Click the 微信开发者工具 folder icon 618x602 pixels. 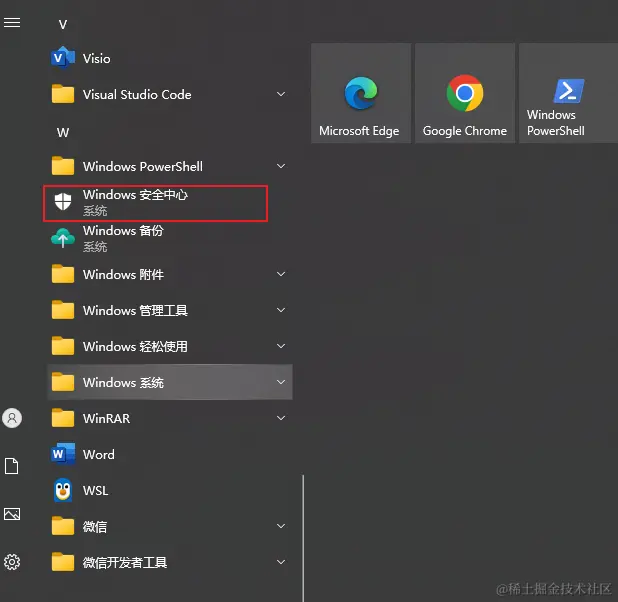(x=63, y=562)
